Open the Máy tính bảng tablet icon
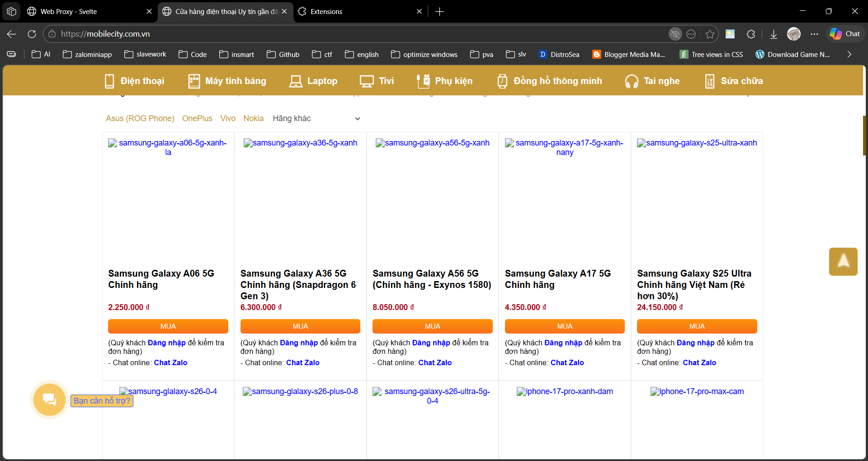Viewport: 868px width, 461px height. pos(194,81)
